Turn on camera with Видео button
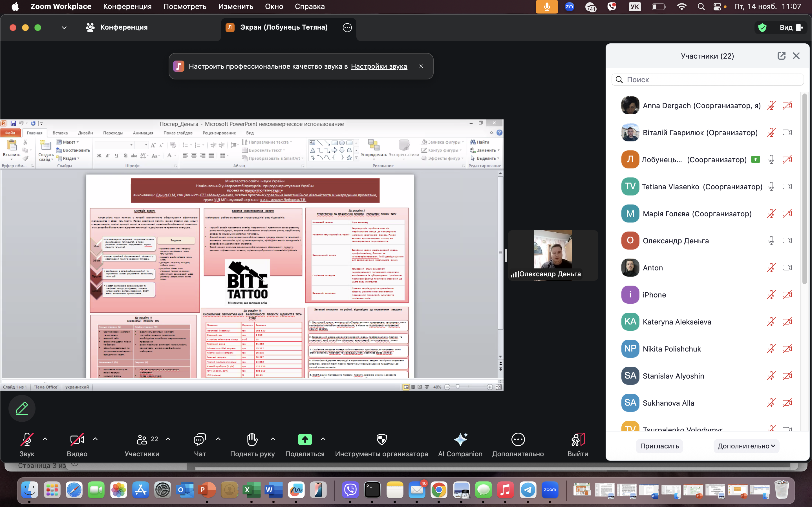The width and height of the screenshot is (812, 507). [77, 439]
